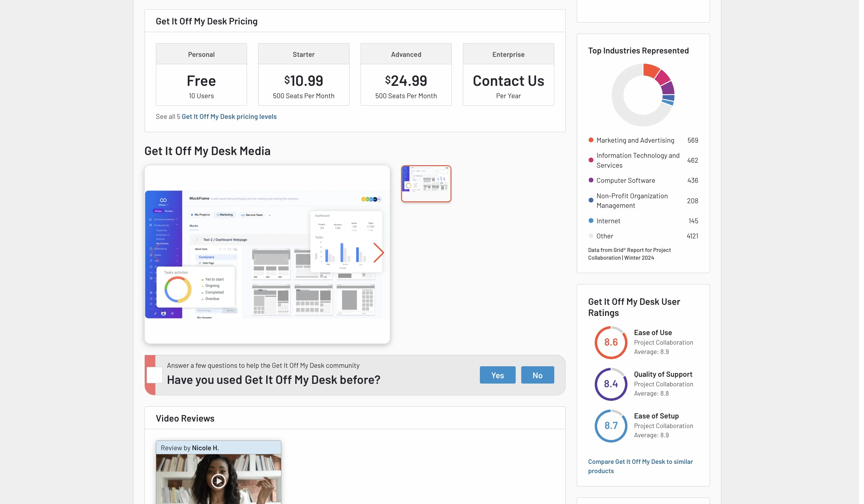864x504 pixels.
Task: Click the purple dot beside Computer Software
Action: [591, 180]
